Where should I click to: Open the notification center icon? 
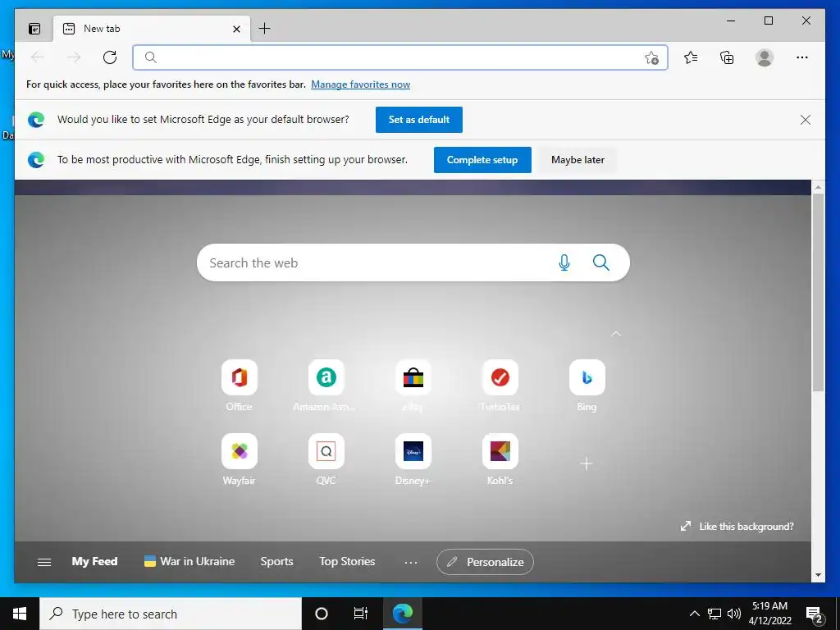pyautogui.click(x=815, y=614)
